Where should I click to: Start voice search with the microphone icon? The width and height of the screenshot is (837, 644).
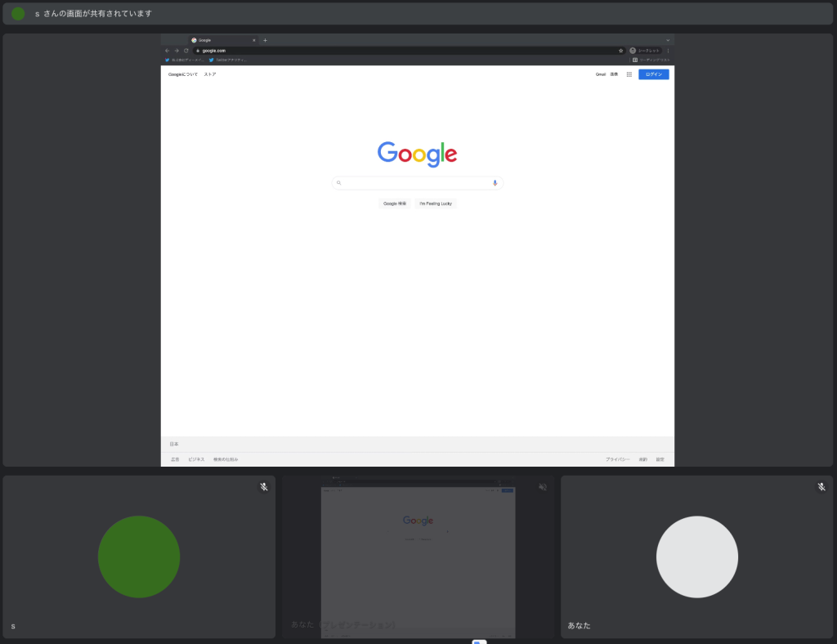click(x=495, y=183)
